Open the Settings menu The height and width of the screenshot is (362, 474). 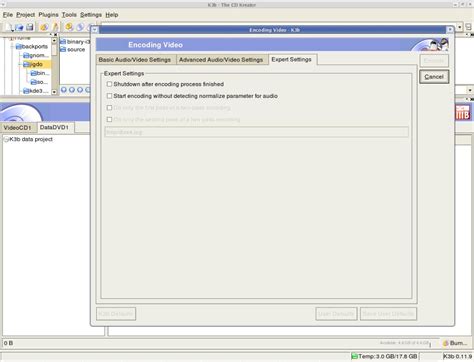(91, 15)
